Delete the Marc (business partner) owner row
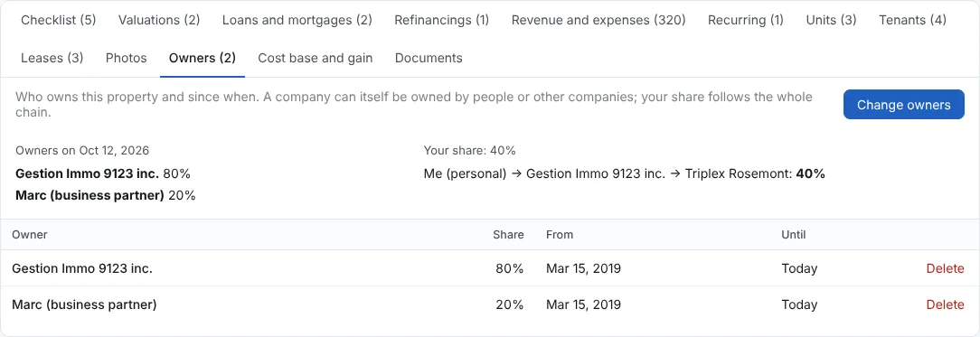Image resolution: width=980 pixels, height=337 pixels. click(945, 304)
